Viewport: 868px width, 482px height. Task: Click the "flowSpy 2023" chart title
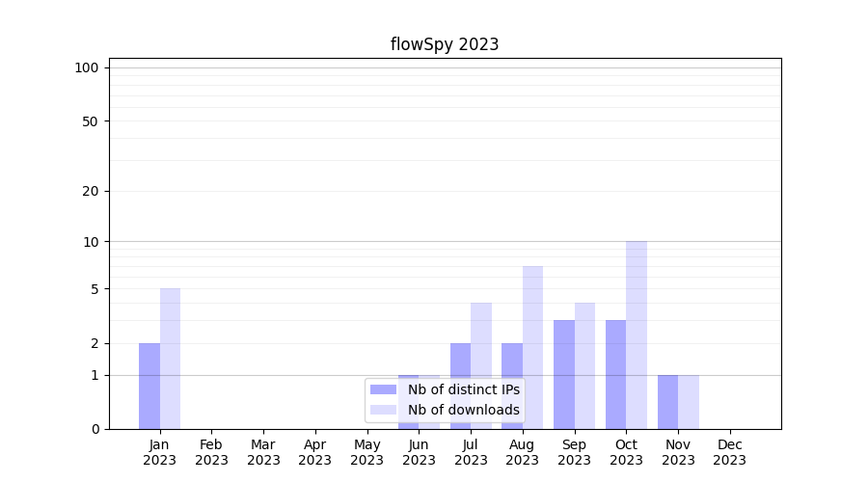click(x=445, y=44)
